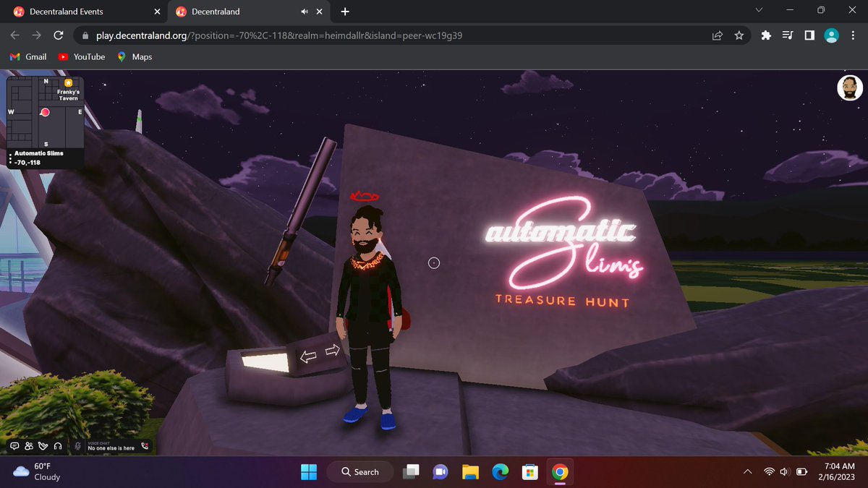
Task: Reload the Decentraland page
Action: point(59,35)
